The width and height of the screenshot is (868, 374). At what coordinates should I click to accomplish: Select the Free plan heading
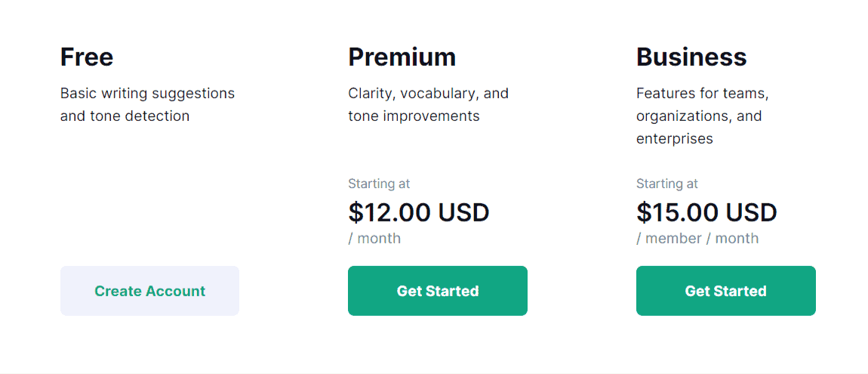coord(87,57)
